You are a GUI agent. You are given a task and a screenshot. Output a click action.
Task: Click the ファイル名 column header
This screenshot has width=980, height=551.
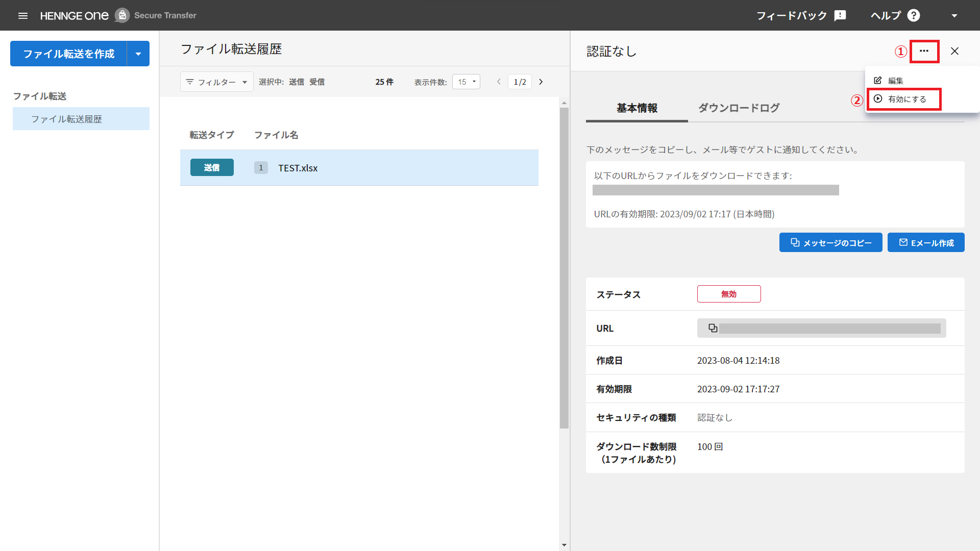click(276, 135)
